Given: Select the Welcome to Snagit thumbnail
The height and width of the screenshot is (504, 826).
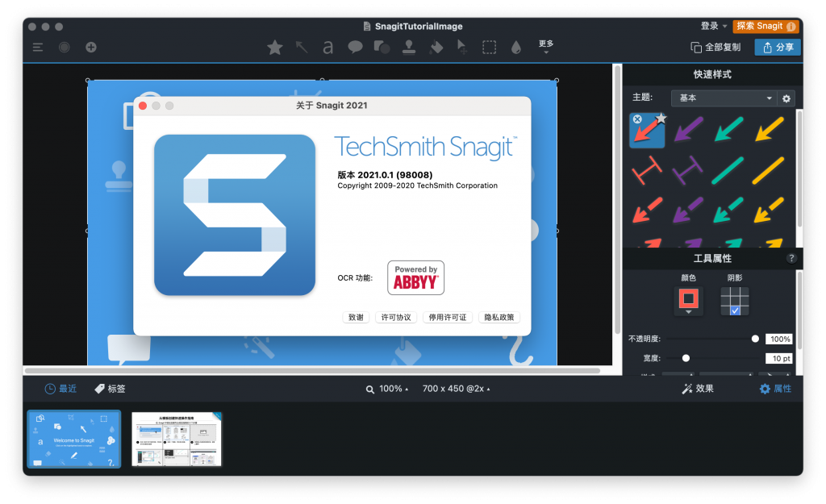Looking at the screenshot, I should [x=73, y=439].
